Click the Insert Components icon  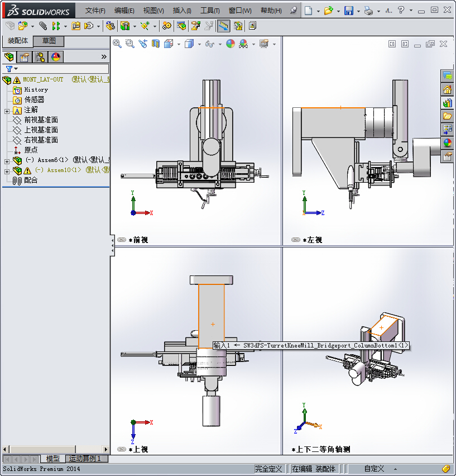coord(22,26)
